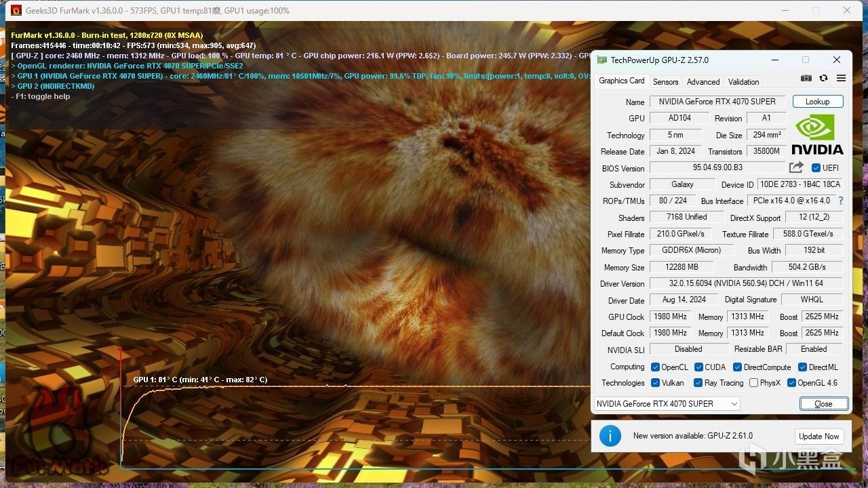Click the GPU field showing AD104
The image size is (868, 488).
(x=679, y=118)
